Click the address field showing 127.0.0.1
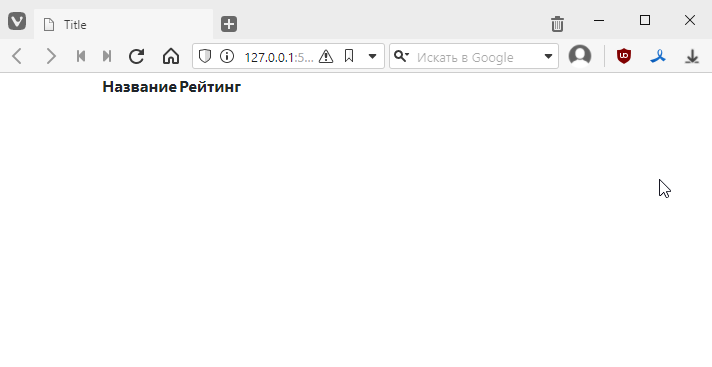This screenshot has width=712, height=367. click(x=279, y=57)
